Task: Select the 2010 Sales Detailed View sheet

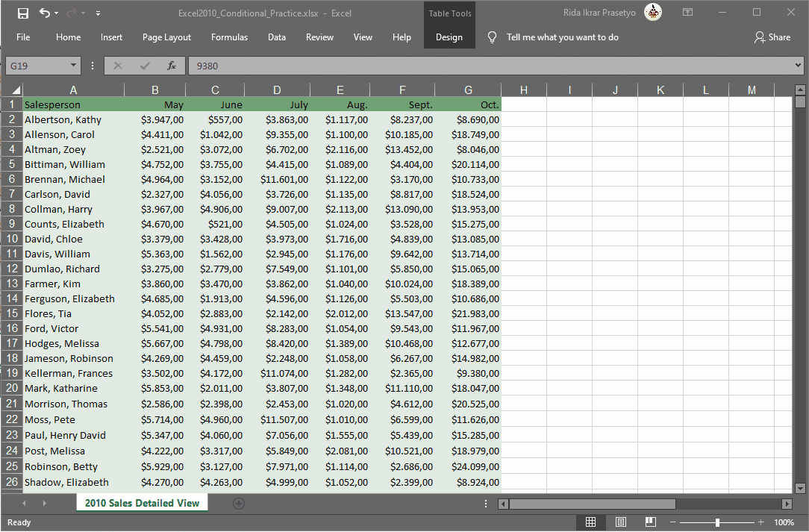Action: tap(142, 503)
